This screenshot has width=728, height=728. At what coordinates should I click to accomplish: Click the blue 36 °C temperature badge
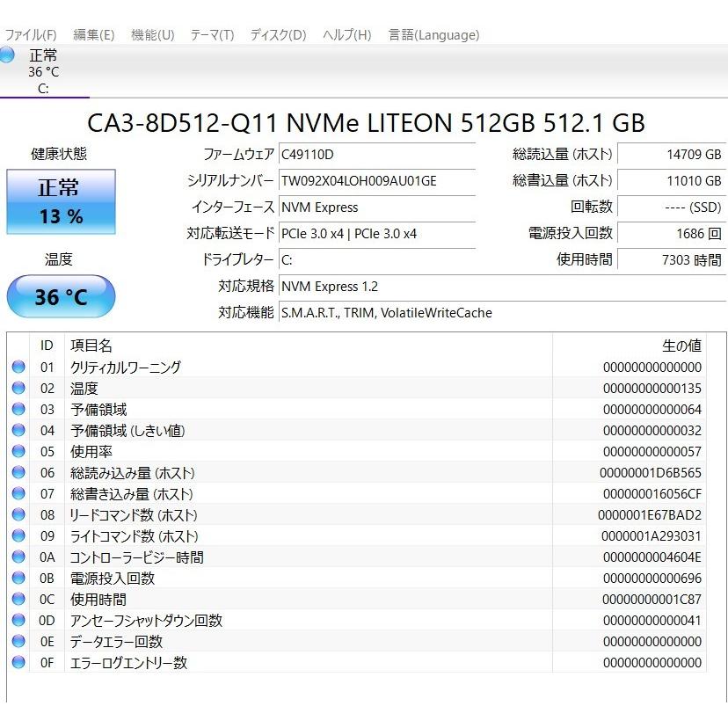(60, 296)
